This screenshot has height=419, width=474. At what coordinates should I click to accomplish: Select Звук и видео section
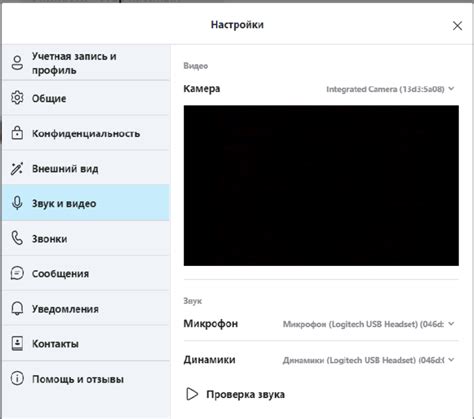tap(86, 203)
